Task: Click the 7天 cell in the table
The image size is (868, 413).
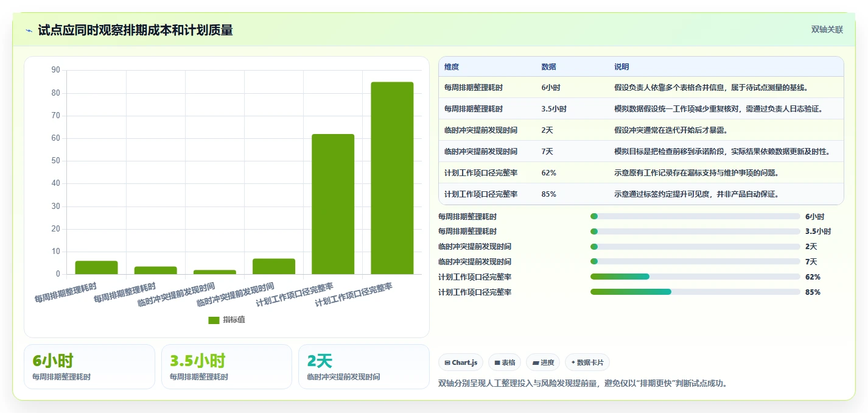Action: [x=547, y=152]
